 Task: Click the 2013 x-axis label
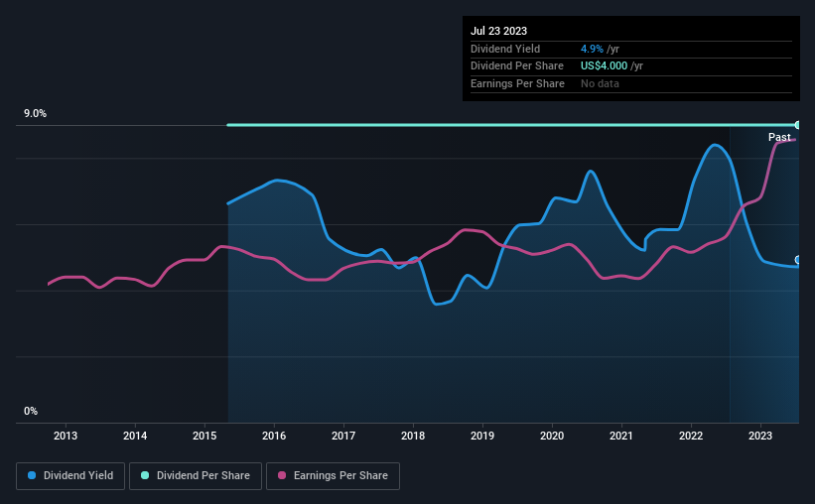[x=66, y=436]
